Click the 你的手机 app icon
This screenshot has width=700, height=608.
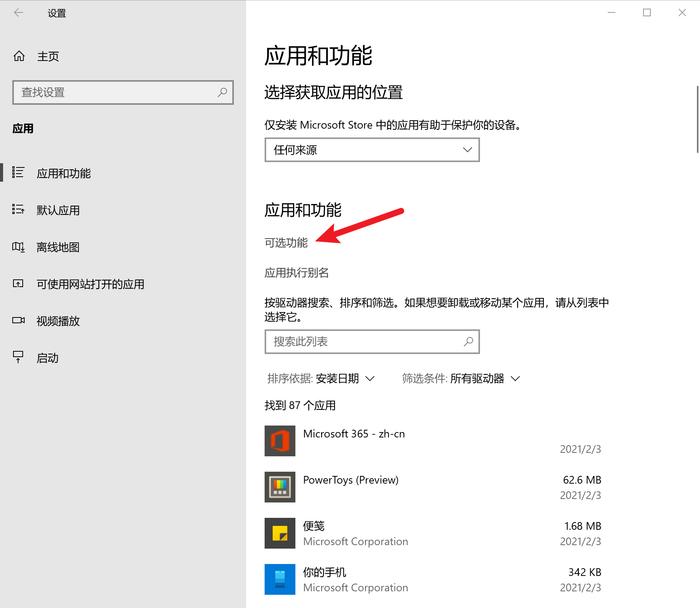280,579
